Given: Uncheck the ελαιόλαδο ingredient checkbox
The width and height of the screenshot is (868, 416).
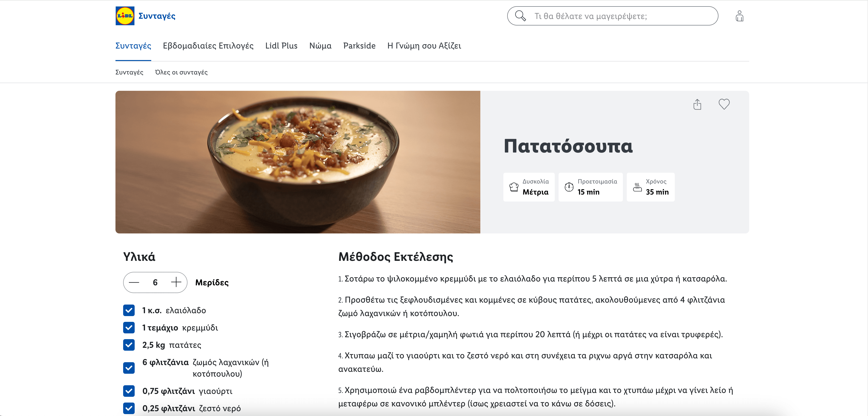Looking at the screenshot, I should click(x=129, y=310).
